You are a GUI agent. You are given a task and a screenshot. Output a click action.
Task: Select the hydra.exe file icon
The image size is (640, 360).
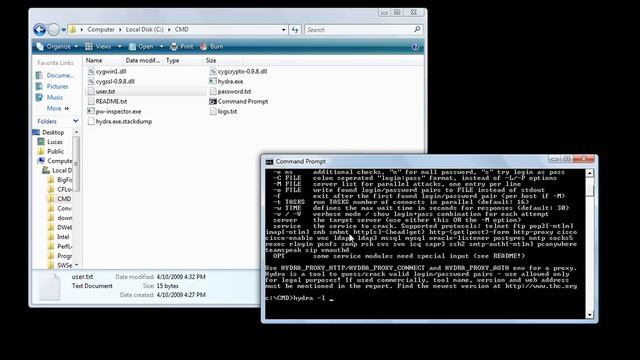[213, 82]
